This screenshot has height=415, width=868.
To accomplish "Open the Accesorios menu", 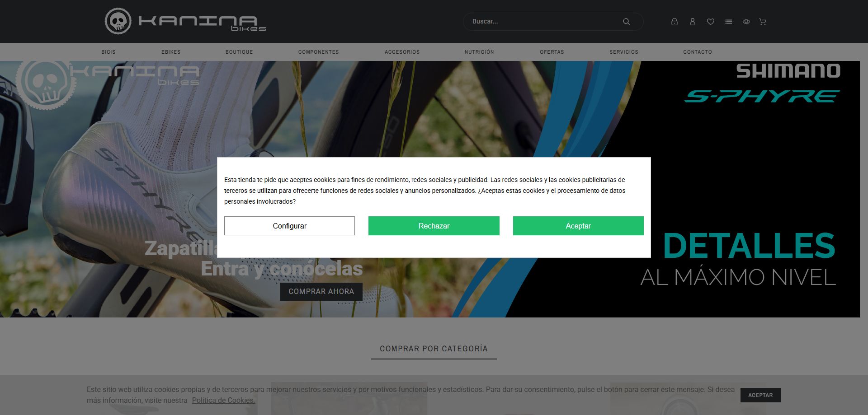I will 402,52.
